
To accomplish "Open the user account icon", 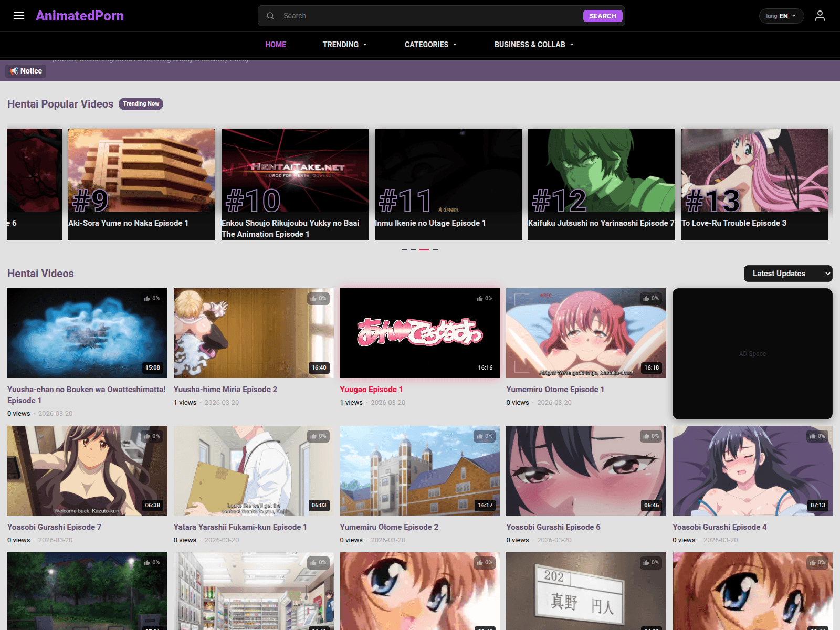I will point(820,16).
